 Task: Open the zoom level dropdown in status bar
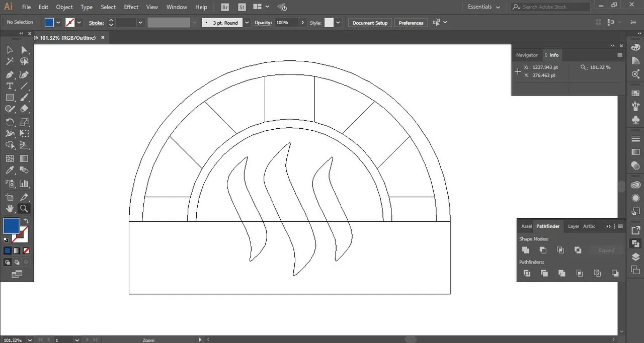tap(31, 340)
